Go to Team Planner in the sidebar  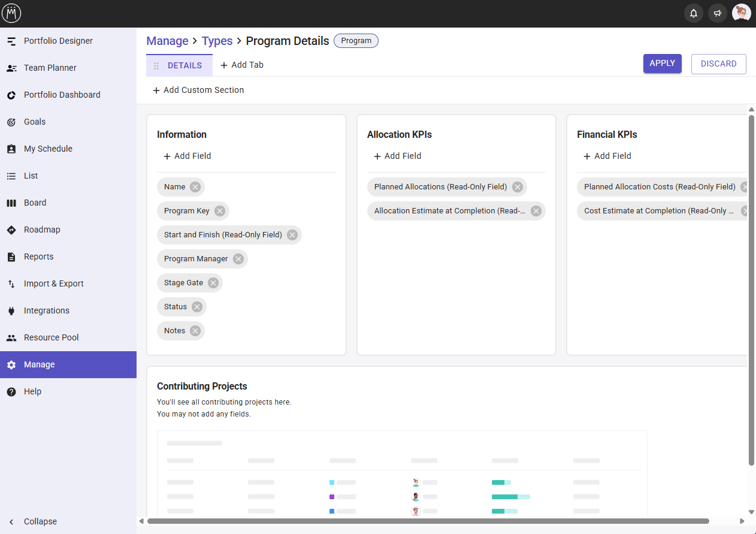click(50, 68)
